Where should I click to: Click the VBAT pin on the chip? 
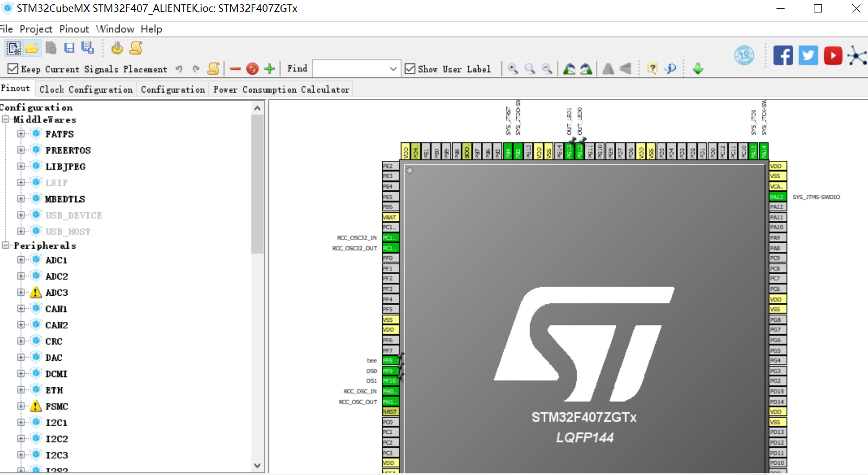coord(390,217)
